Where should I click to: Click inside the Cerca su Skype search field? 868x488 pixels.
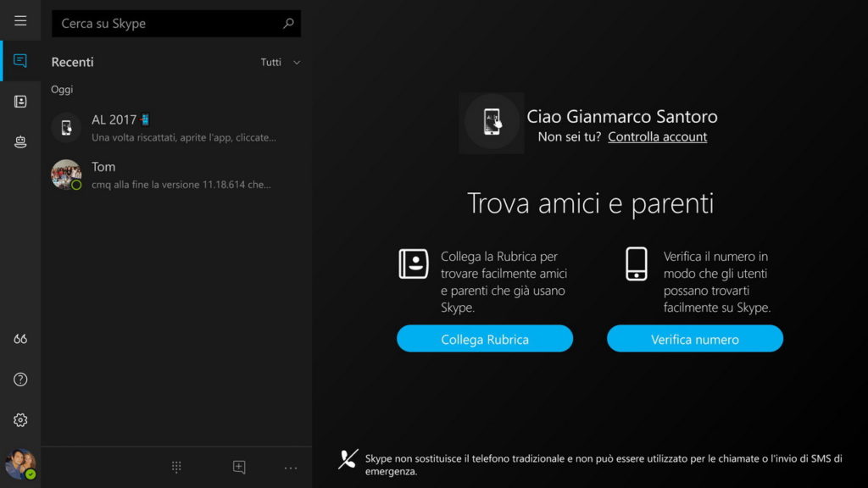[176, 23]
